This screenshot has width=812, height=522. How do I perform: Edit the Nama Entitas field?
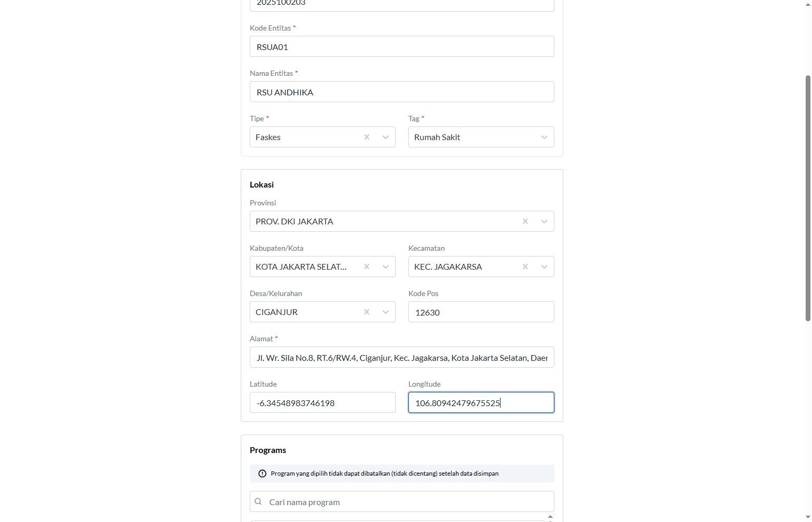[402, 92]
